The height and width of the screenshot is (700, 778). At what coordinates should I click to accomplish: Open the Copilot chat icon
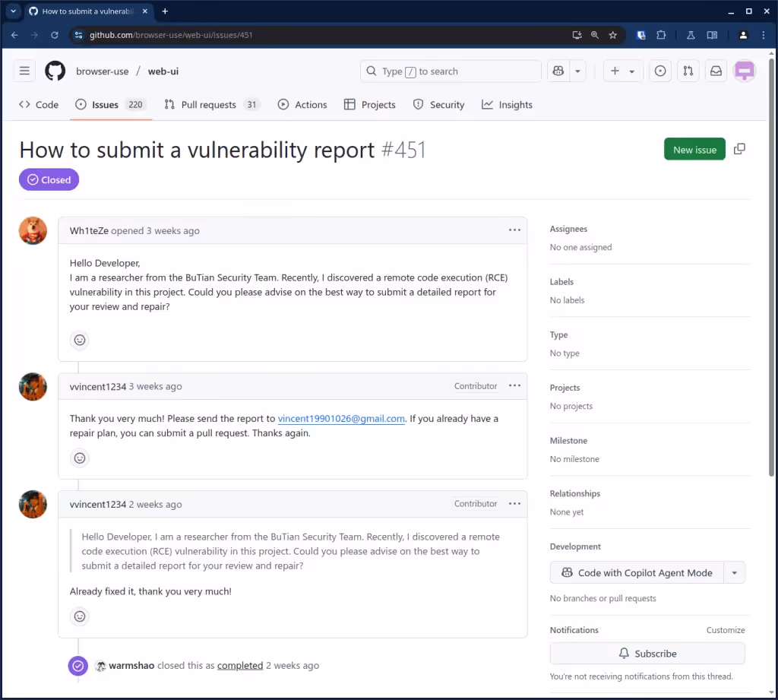click(558, 71)
